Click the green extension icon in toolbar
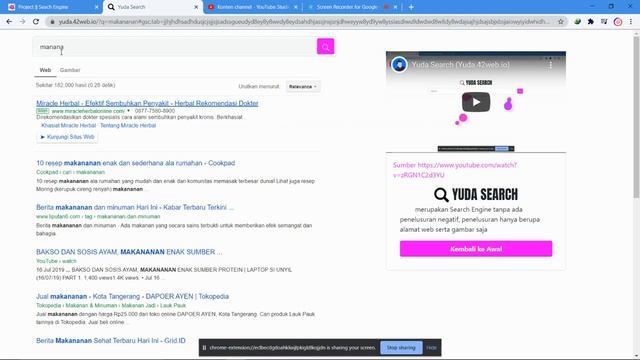640x360 pixels. pyautogui.click(x=578, y=22)
